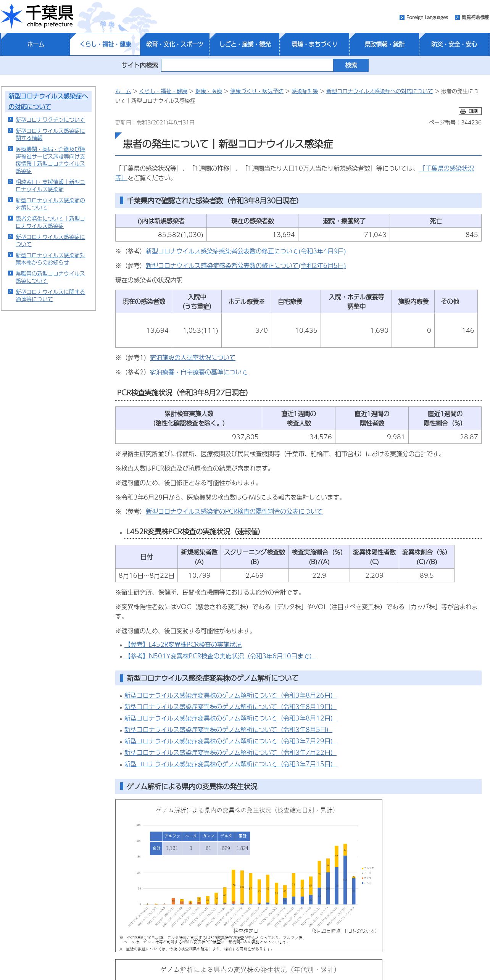
Task: Open ゲノム解析について(令和3年8月12日) link
Action: (230, 718)
